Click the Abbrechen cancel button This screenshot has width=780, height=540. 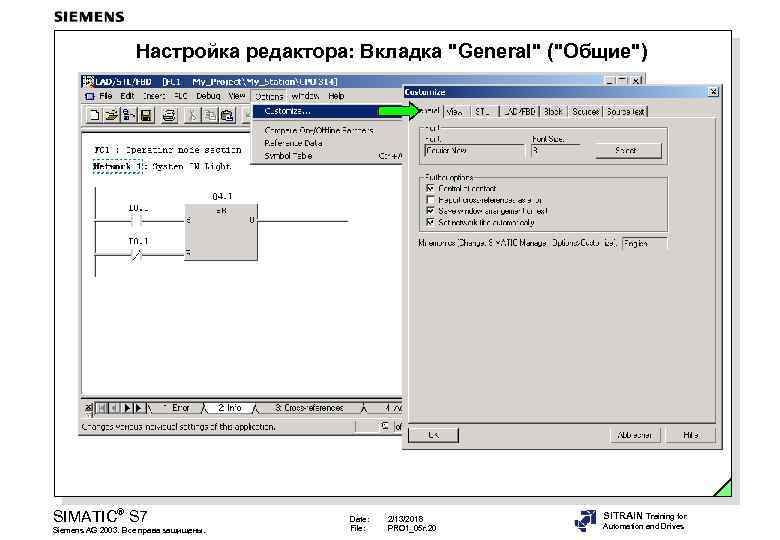coord(634,435)
